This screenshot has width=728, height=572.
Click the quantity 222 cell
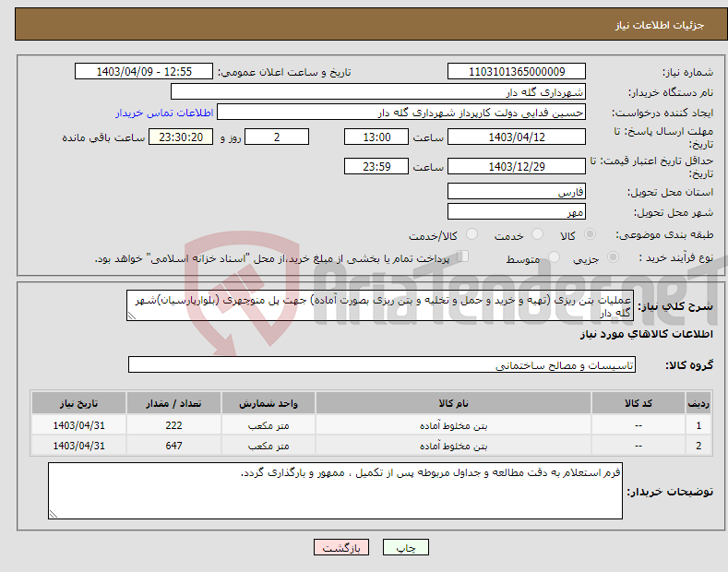(173, 425)
